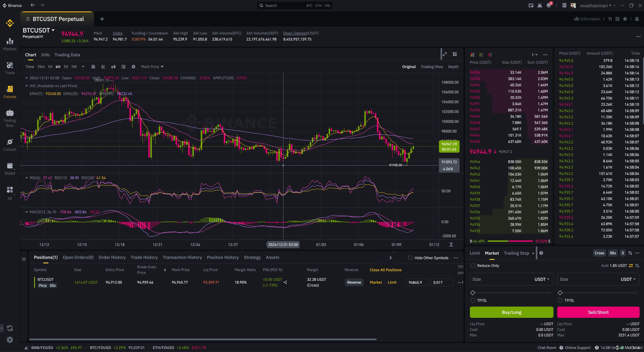This screenshot has width=644, height=352.
Task: Collapse the RSI indicator legend
Action: 26,178
